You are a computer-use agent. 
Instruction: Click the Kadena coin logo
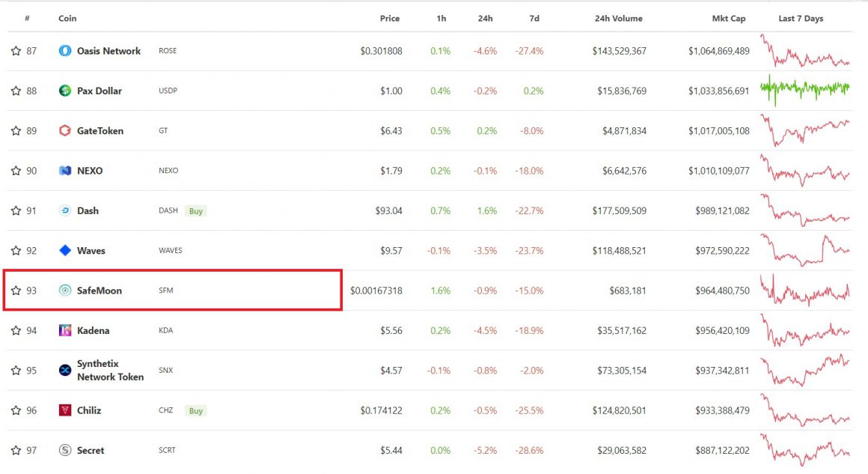pyautogui.click(x=64, y=330)
